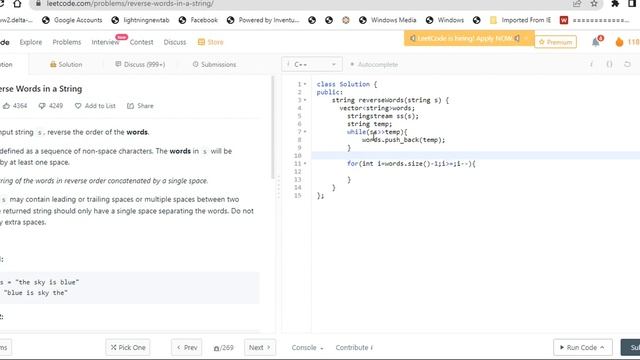This screenshot has height=360, width=640.
Task: Open the C++ language dropdown
Action: point(311,64)
